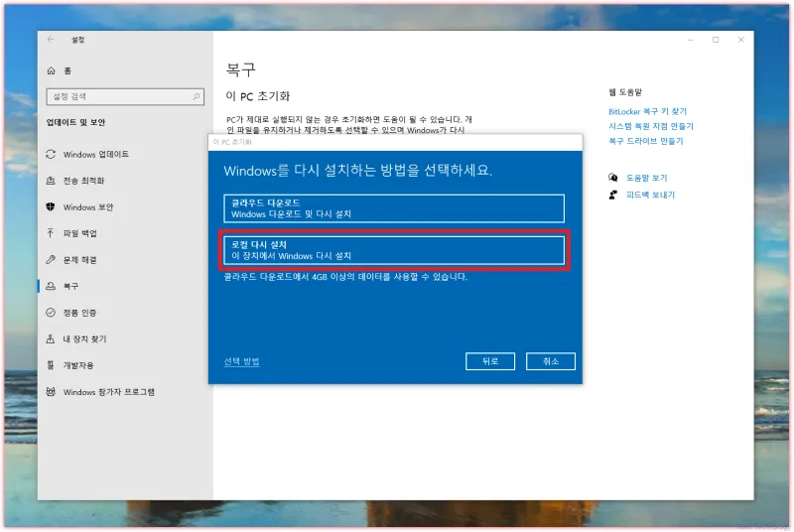This screenshot has height=532, width=794.
Task: Click the back arrow in Settings title bar
Action: pos(51,40)
